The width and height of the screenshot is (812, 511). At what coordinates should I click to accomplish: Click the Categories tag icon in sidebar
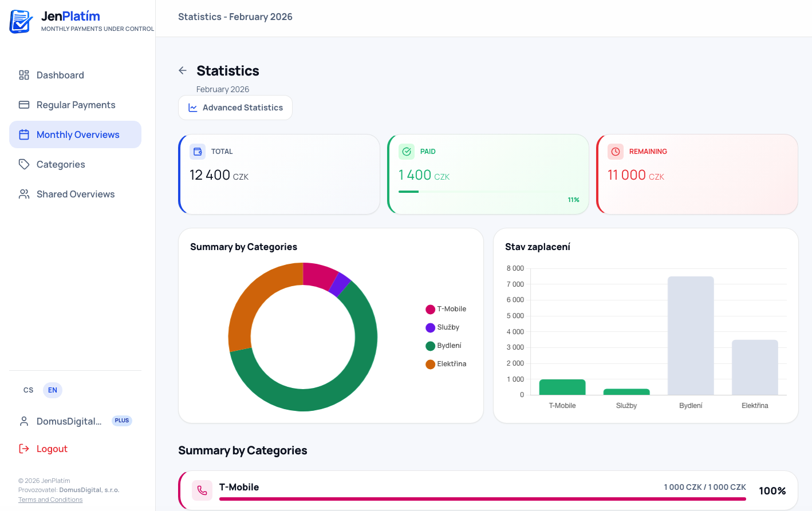coord(24,164)
